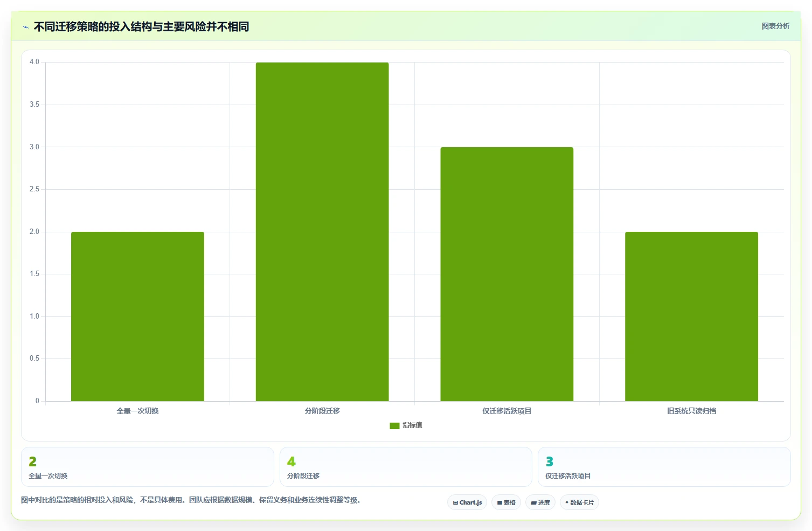
Task: Click the 图表分析 label in header
Action: pyautogui.click(x=775, y=26)
